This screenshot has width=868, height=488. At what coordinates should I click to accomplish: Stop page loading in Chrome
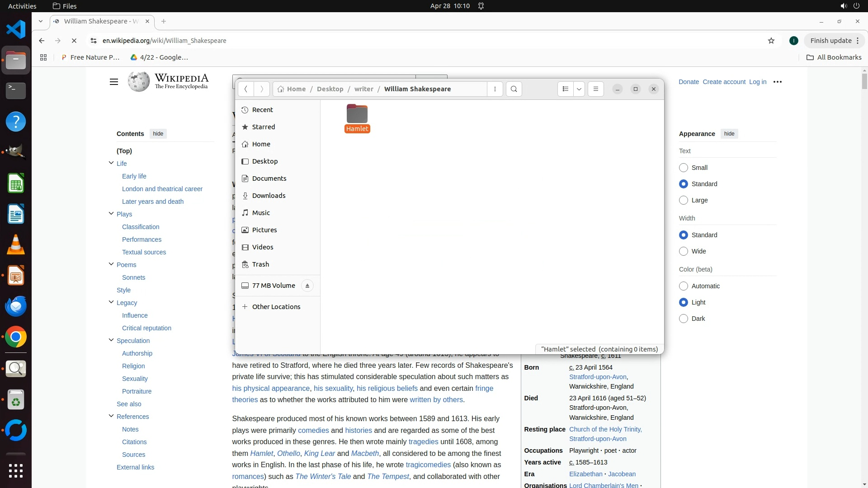click(74, 41)
